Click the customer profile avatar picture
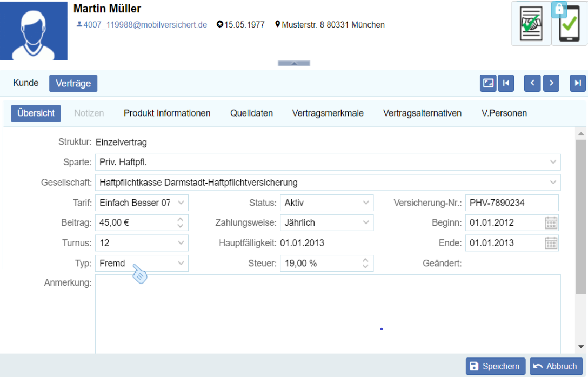 (x=34, y=30)
